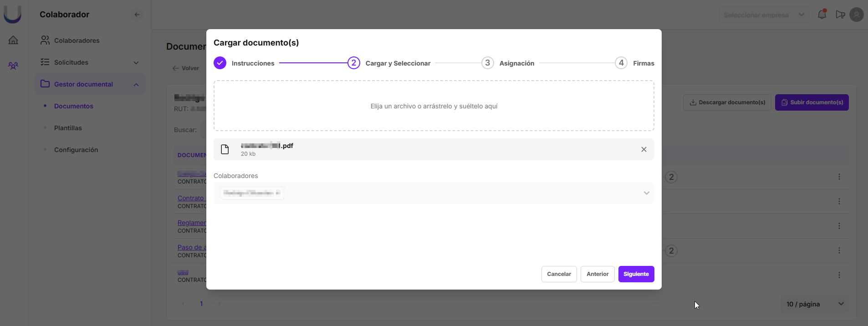Click the Siguiente button
This screenshot has width=868, height=326.
[x=636, y=274]
